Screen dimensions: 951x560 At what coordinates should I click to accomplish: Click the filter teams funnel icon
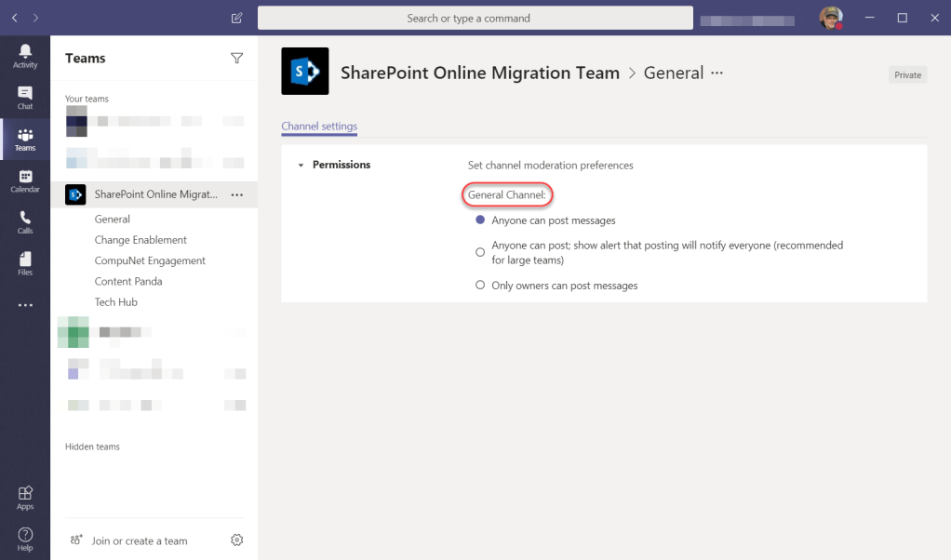click(x=236, y=59)
